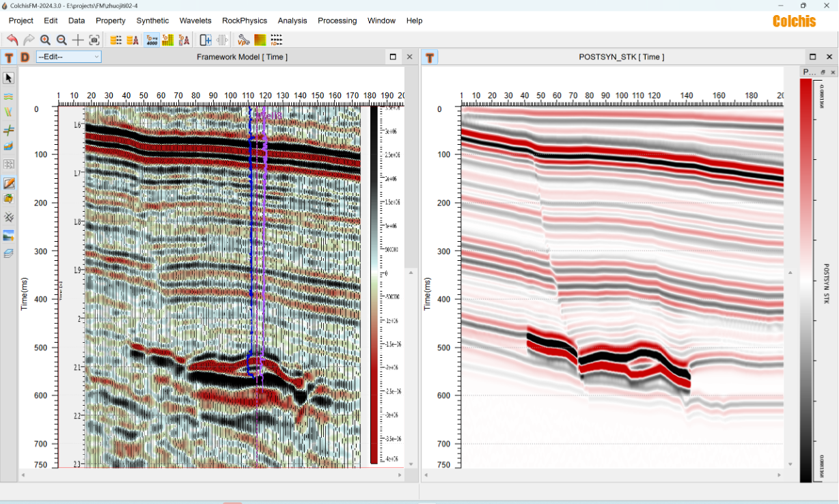Screen dimensions: 839x504
Task: Toggle the T time mode in left panel
Action: [9, 57]
